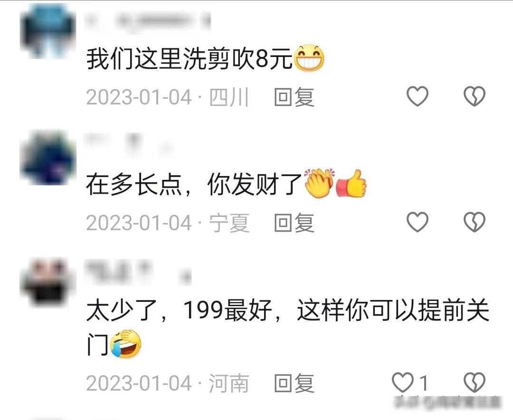Image resolution: width=513 pixels, height=420 pixels.
Task: Select the comment text 太少了，199最好
Action: pyautogui.click(x=179, y=310)
